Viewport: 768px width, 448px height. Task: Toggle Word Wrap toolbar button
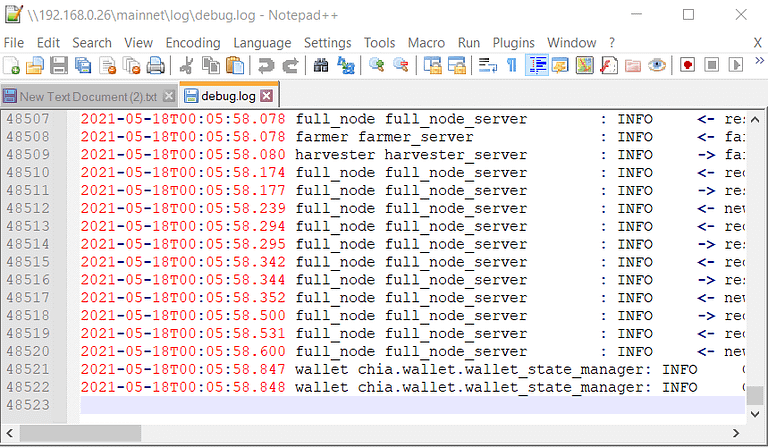[487, 65]
